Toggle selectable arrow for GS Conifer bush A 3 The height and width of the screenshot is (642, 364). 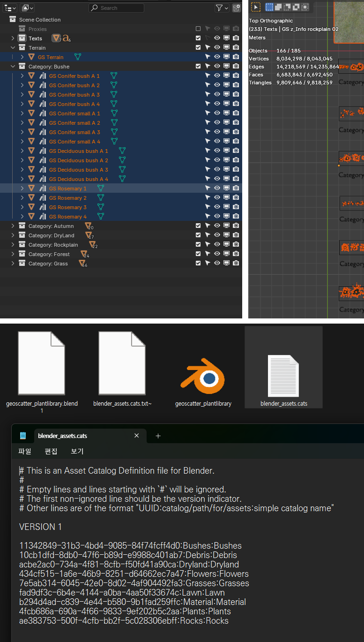point(208,95)
